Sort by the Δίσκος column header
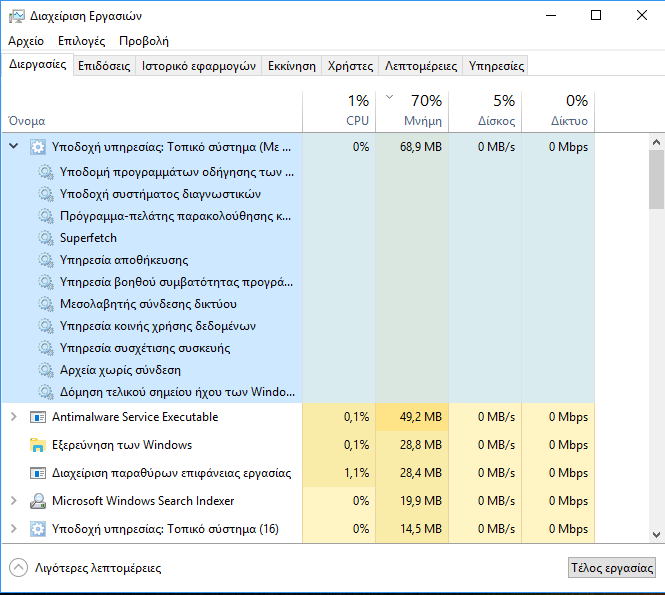The width and height of the screenshot is (665, 595). (x=485, y=112)
